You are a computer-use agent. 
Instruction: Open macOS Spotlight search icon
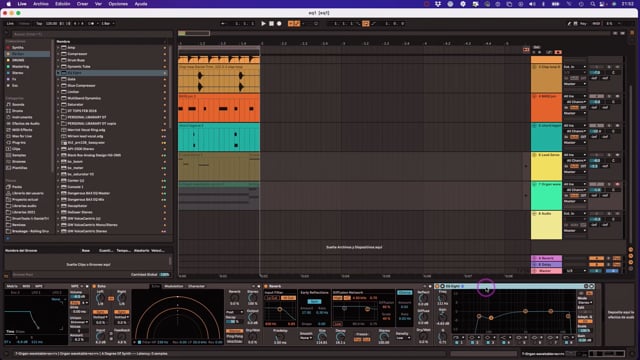click(x=592, y=4)
